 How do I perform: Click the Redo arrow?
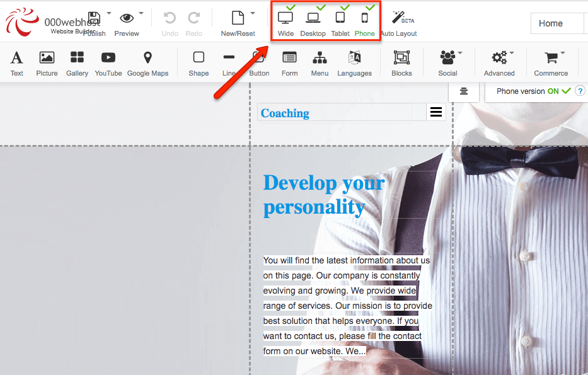[194, 18]
